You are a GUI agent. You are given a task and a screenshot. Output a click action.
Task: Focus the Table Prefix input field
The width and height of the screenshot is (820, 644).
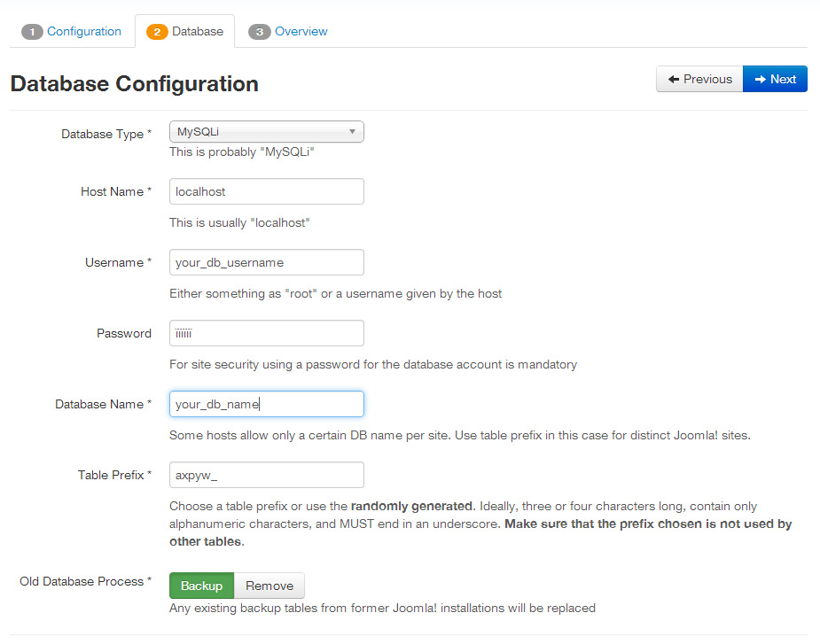tap(267, 475)
